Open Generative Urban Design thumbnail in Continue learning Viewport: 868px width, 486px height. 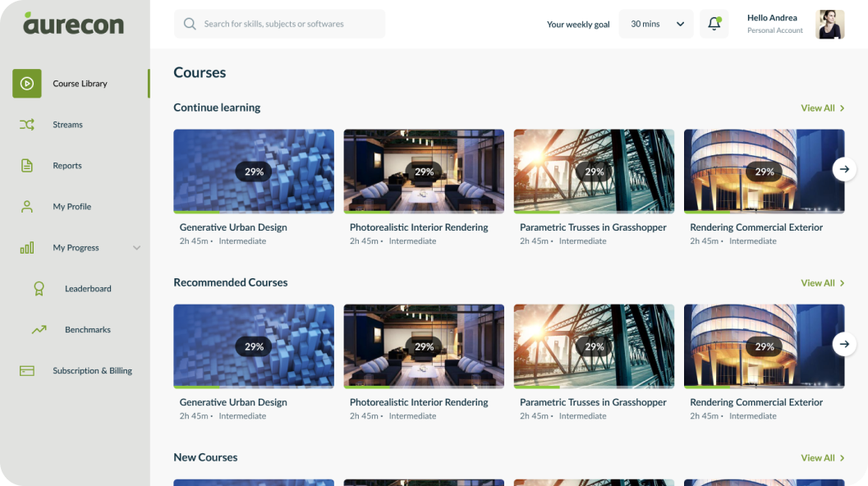point(254,171)
